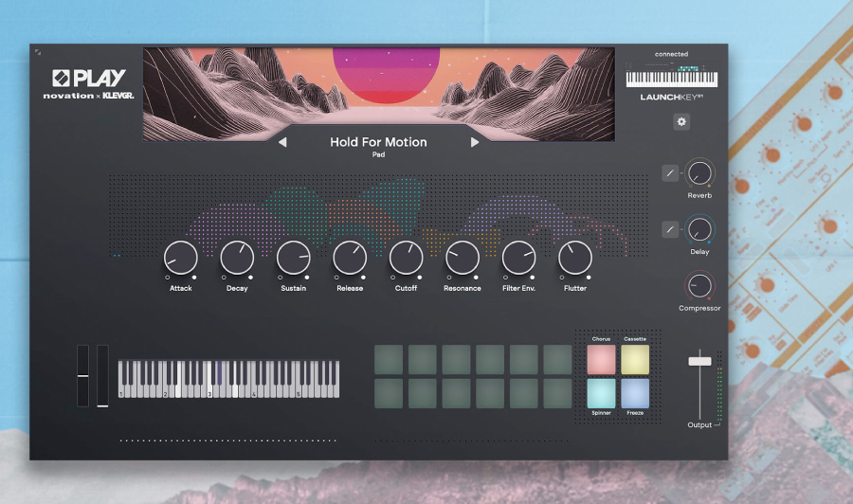Click the Compressor knob

point(699,285)
